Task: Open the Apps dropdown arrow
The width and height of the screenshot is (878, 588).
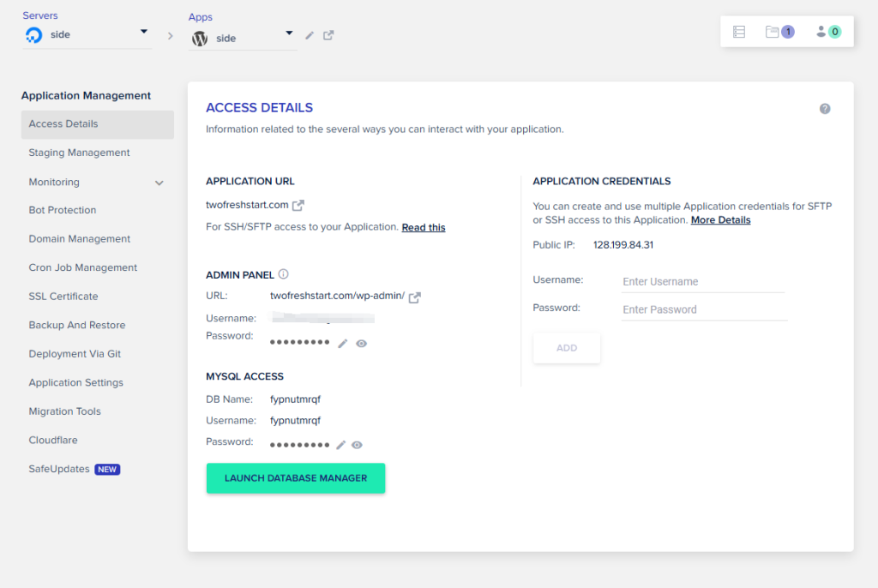Action: [x=289, y=33]
